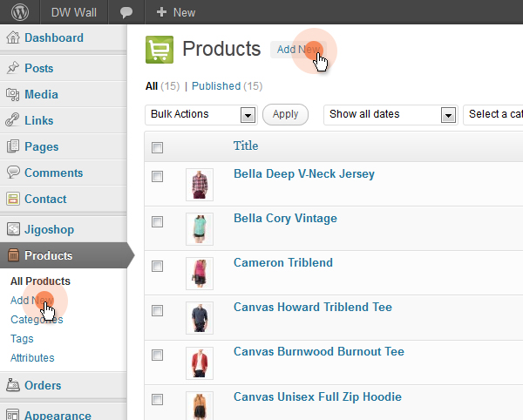Open Bella Cory Vintage product
Viewport: 523px width, 420px height.
point(286,219)
